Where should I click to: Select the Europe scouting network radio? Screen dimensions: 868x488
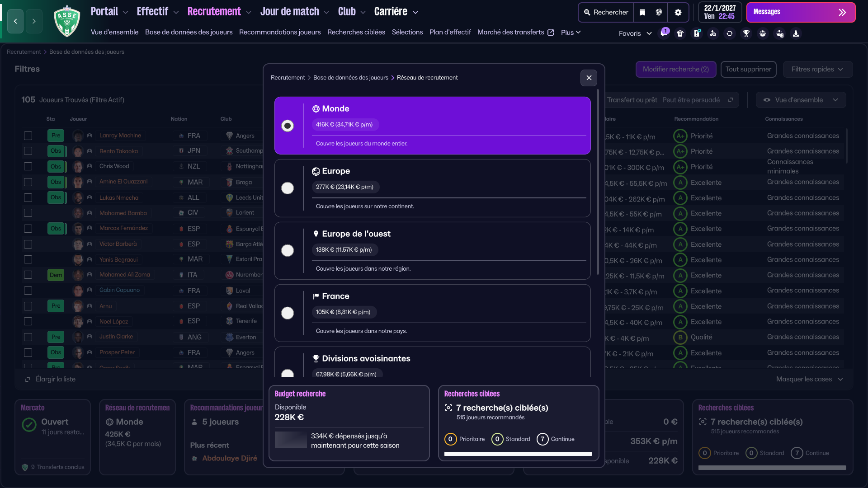click(x=288, y=188)
